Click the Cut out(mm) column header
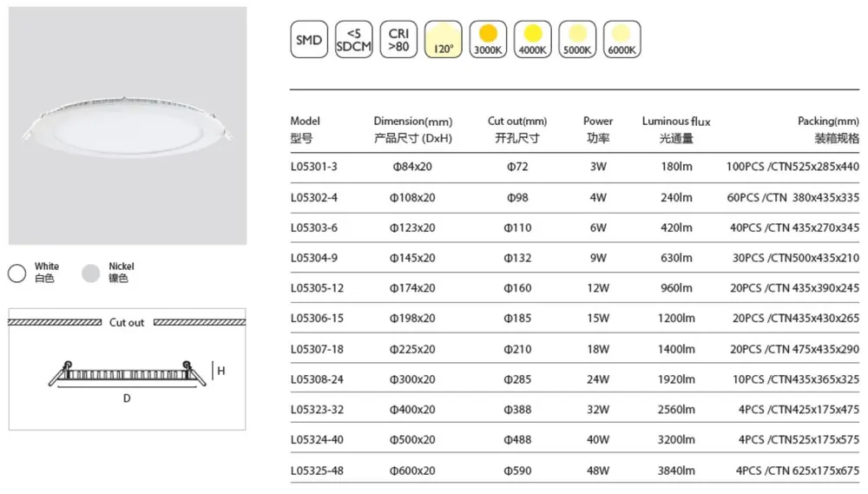Viewport: 868px width, 494px height. tap(517, 129)
